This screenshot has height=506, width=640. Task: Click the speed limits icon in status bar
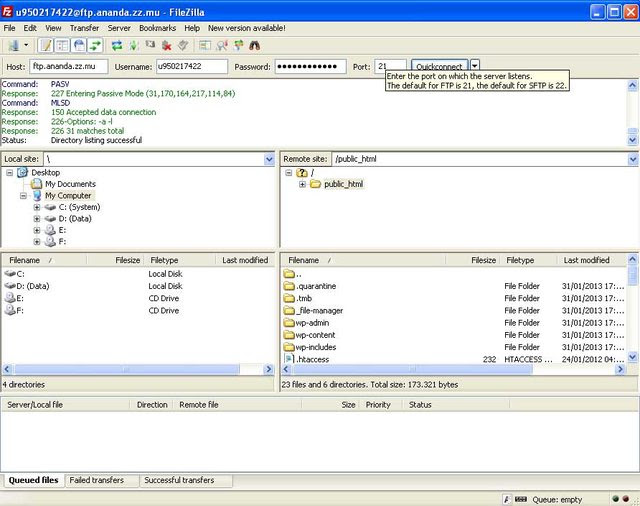[x=507, y=499]
